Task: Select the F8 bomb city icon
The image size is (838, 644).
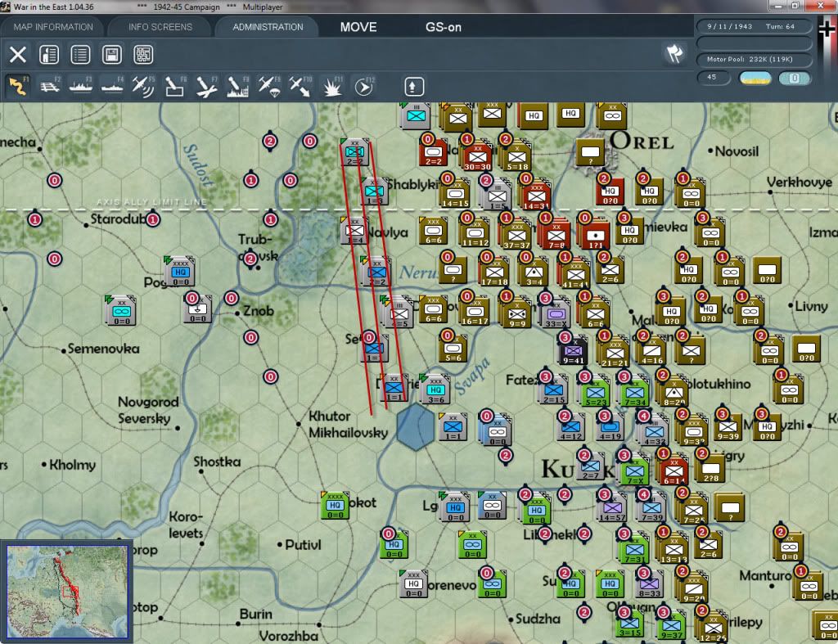Action: coord(238,87)
